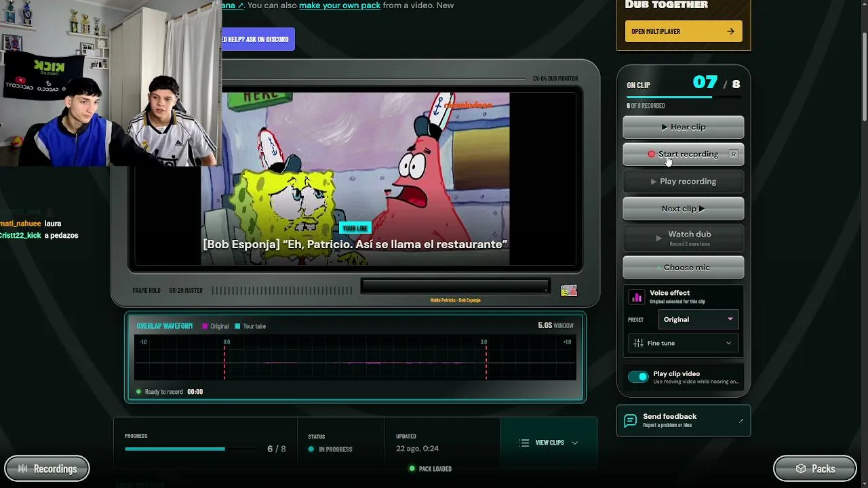Click the pack progress bar

click(191, 449)
